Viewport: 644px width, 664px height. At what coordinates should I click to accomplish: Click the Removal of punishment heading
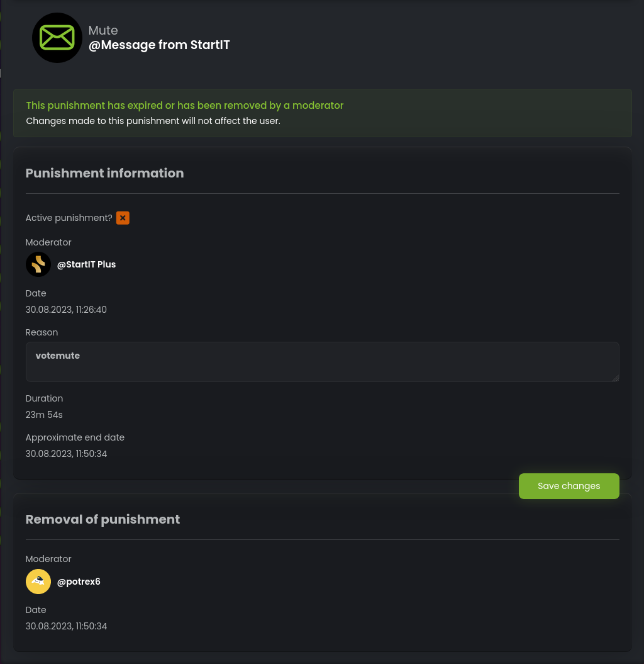(x=103, y=519)
